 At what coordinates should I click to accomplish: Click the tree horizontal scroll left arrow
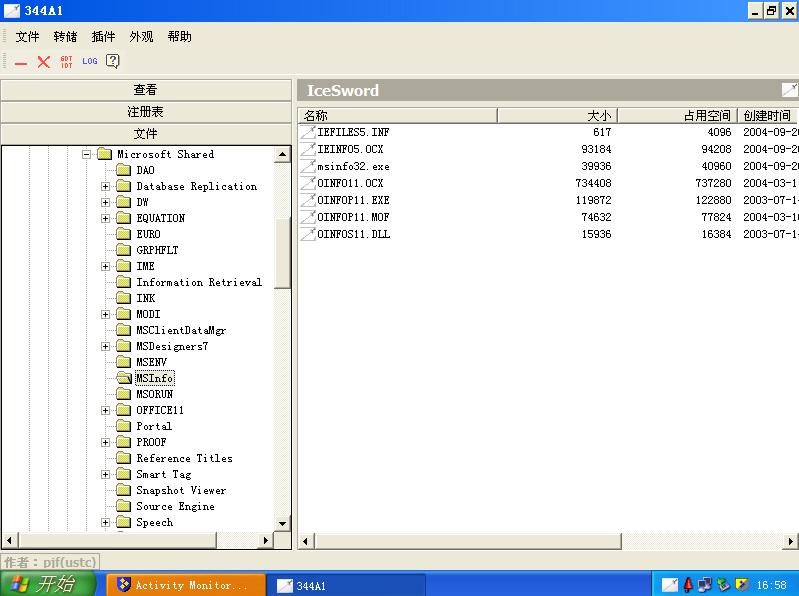click(x=10, y=540)
